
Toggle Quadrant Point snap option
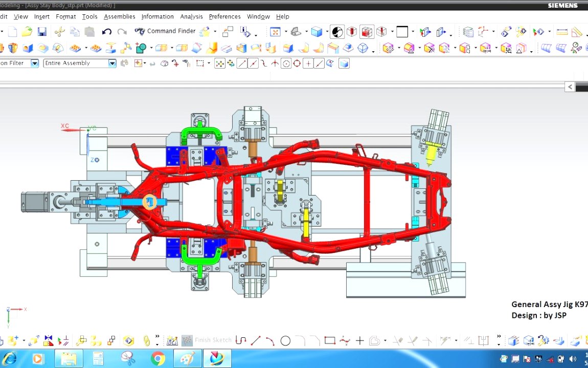point(297,63)
